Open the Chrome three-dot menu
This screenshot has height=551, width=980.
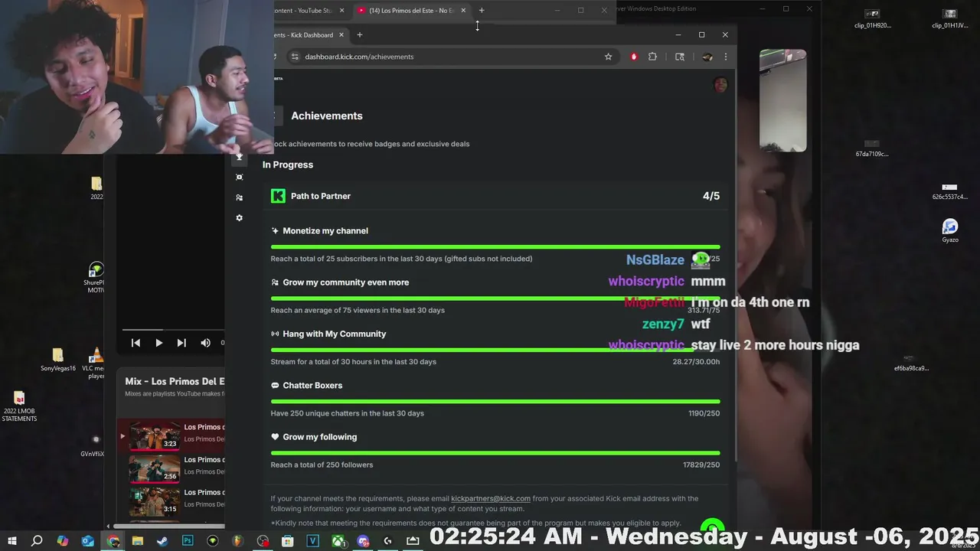[725, 57]
